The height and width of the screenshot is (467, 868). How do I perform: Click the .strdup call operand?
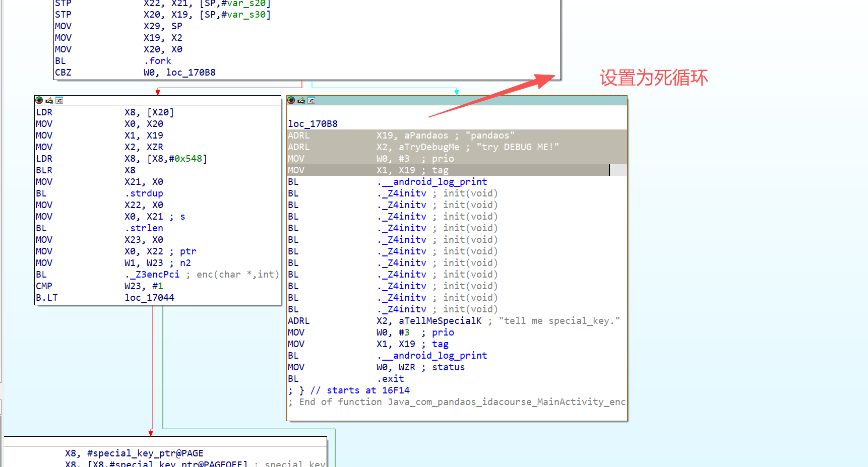(x=144, y=193)
